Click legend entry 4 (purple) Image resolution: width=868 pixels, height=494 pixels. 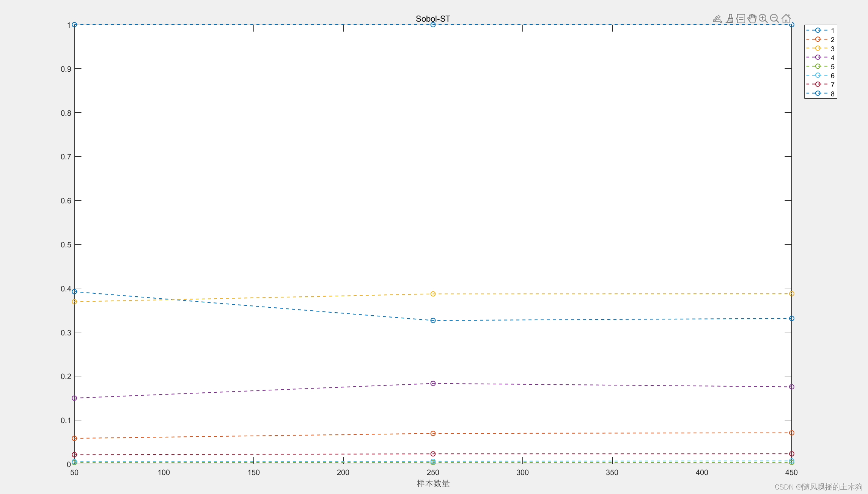click(x=820, y=58)
